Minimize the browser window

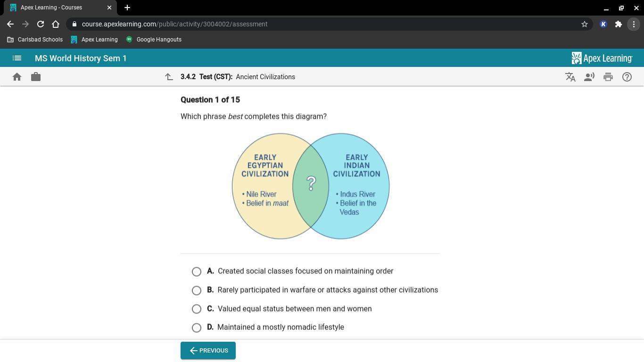606,8
